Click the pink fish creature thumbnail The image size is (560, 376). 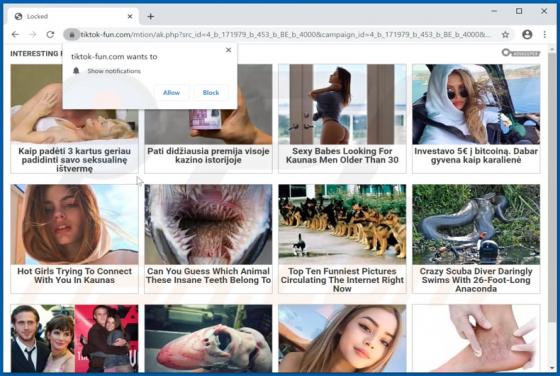[208, 339]
